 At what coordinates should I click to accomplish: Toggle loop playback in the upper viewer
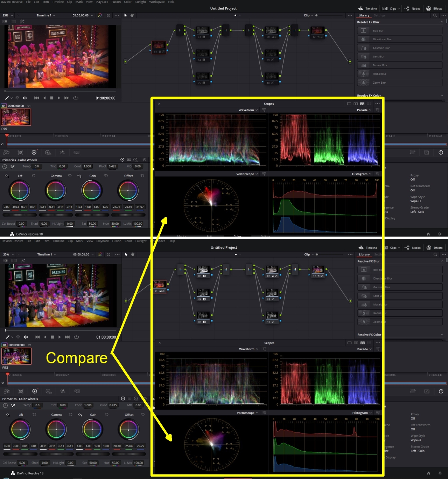point(76,98)
